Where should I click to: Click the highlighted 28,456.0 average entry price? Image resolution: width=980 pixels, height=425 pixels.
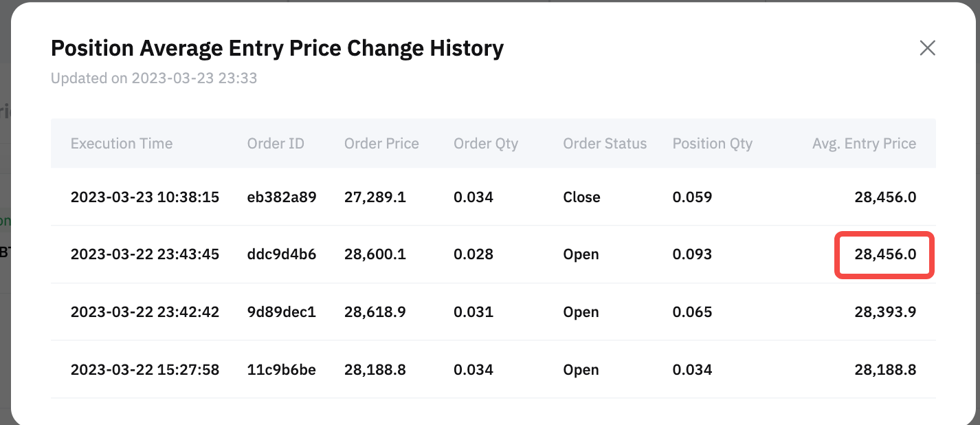tap(885, 255)
